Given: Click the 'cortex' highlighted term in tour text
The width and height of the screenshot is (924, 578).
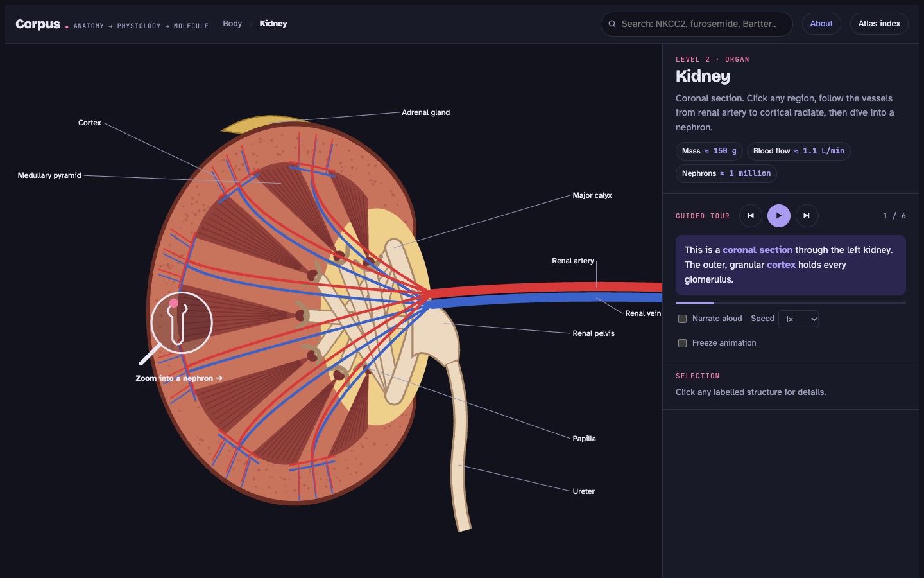Looking at the screenshot, I should [781, 265].
